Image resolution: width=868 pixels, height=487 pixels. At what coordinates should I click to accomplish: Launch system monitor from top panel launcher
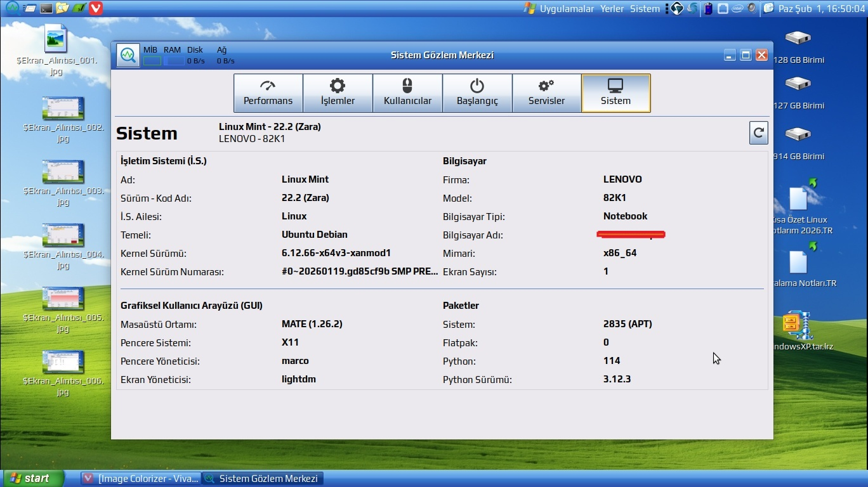click(x=12, y=8)
